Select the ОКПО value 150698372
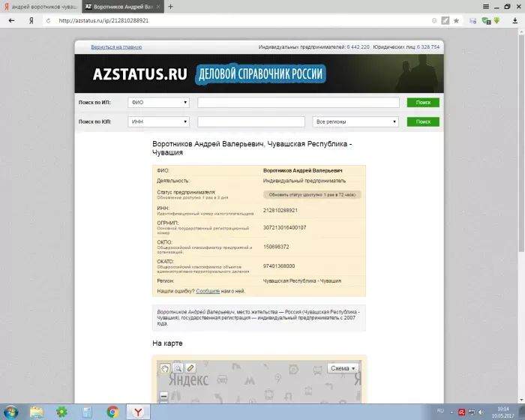525x420 pixels. 276,247
